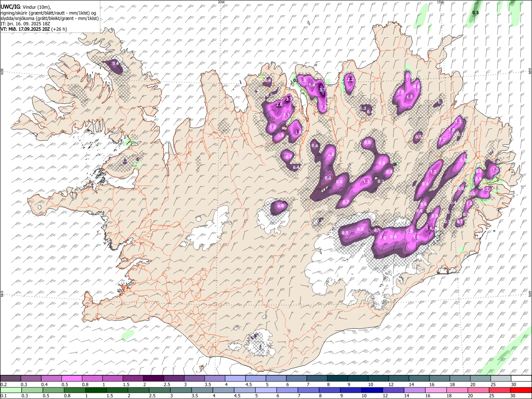Select the snow legend swatch between 0.5 and 0.8
This screenshot has width=532, height=399.
point(71,379)
